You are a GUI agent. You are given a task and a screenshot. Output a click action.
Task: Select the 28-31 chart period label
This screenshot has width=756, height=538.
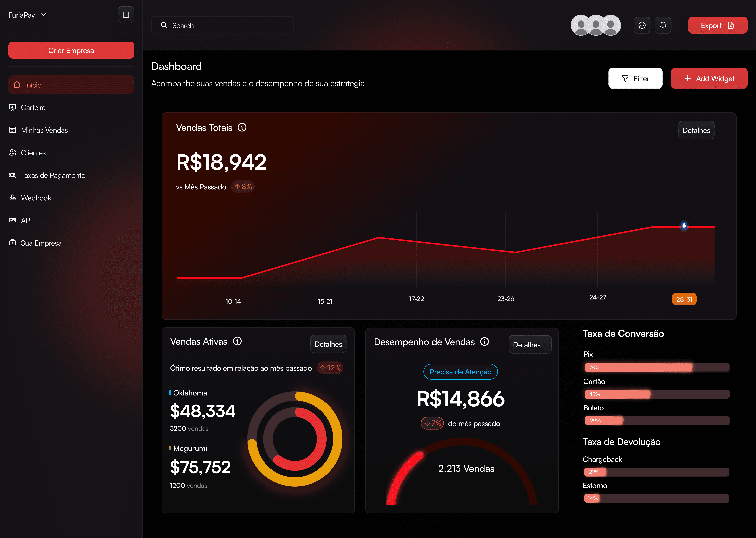click(684, 299)
